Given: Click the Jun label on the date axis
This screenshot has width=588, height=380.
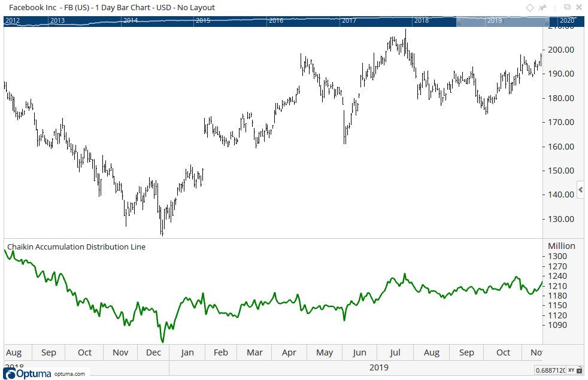Looking at the screenshot, I should coord(359,352).
